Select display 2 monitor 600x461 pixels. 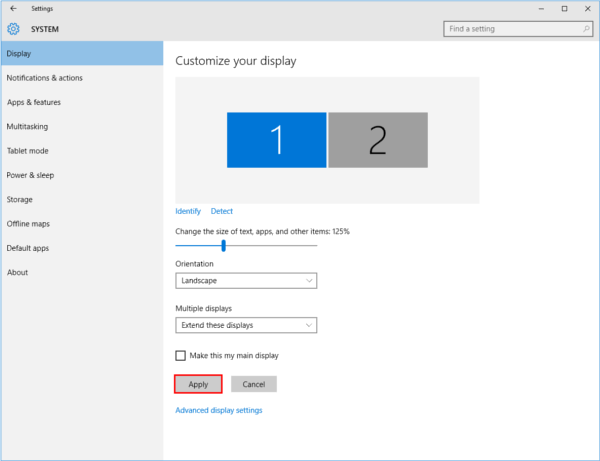point(378,140)
